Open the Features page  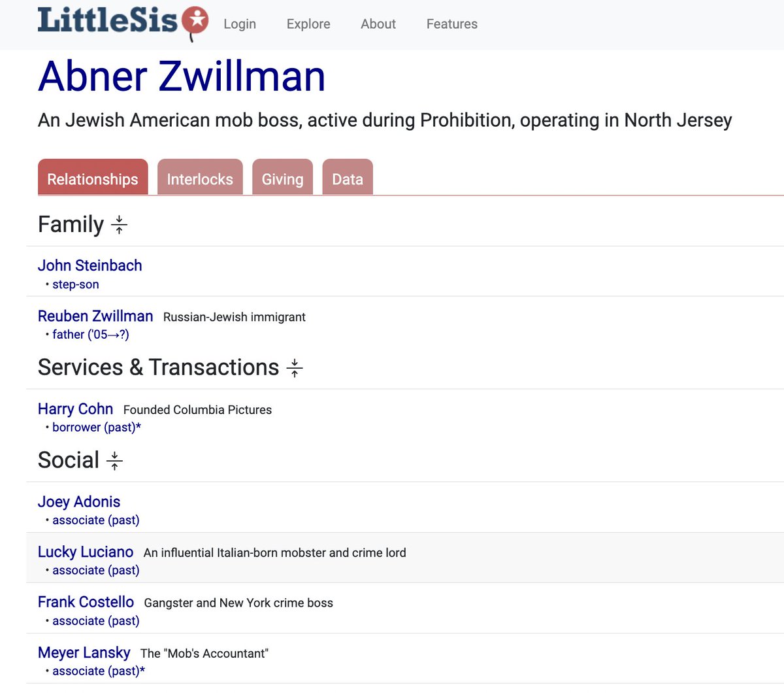(x=451, y=24)
